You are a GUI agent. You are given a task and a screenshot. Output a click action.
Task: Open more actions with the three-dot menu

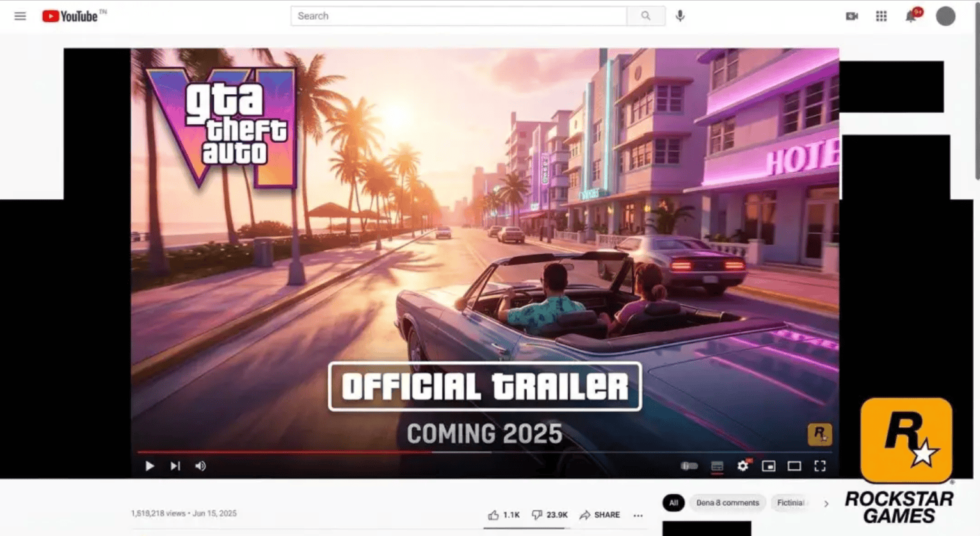(x=638, y=515)
